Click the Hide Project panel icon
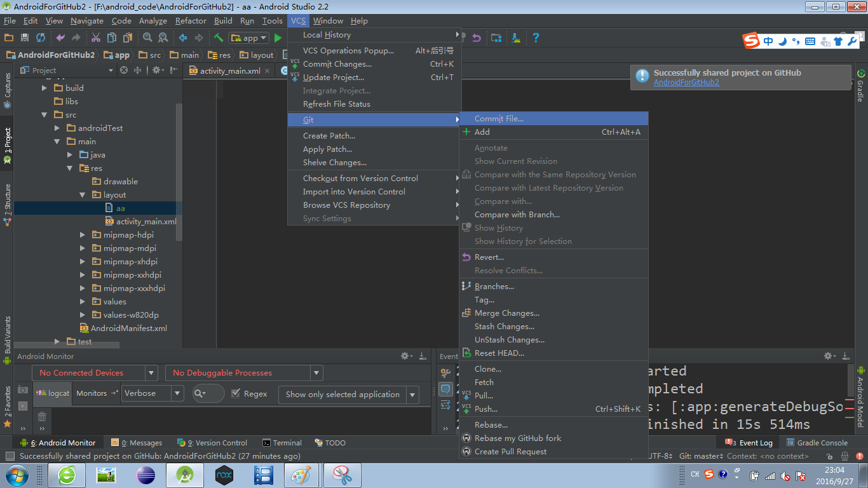This screenshot has height=488, width=868. [x=174, y=71]
